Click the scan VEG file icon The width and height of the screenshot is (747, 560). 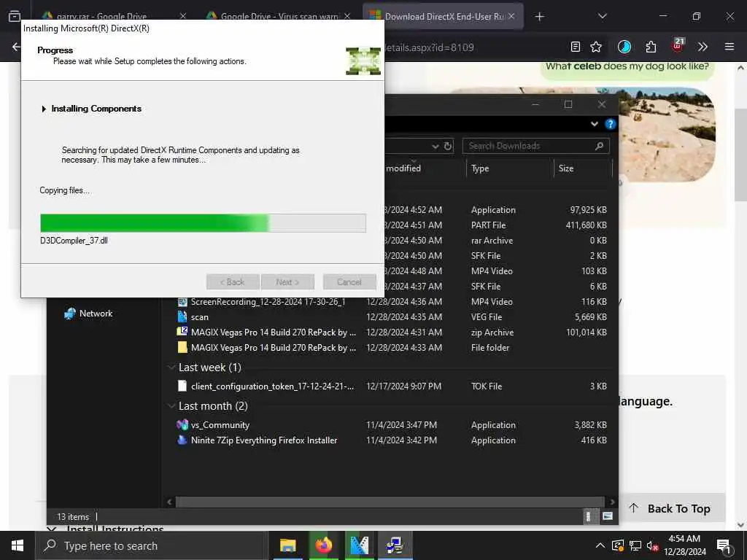(x=182, y=316)
